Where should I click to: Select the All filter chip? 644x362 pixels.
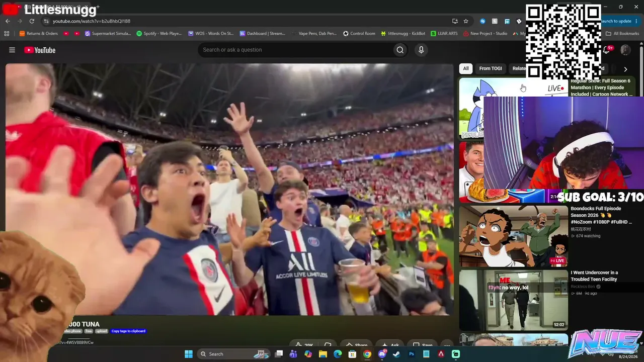466,68
